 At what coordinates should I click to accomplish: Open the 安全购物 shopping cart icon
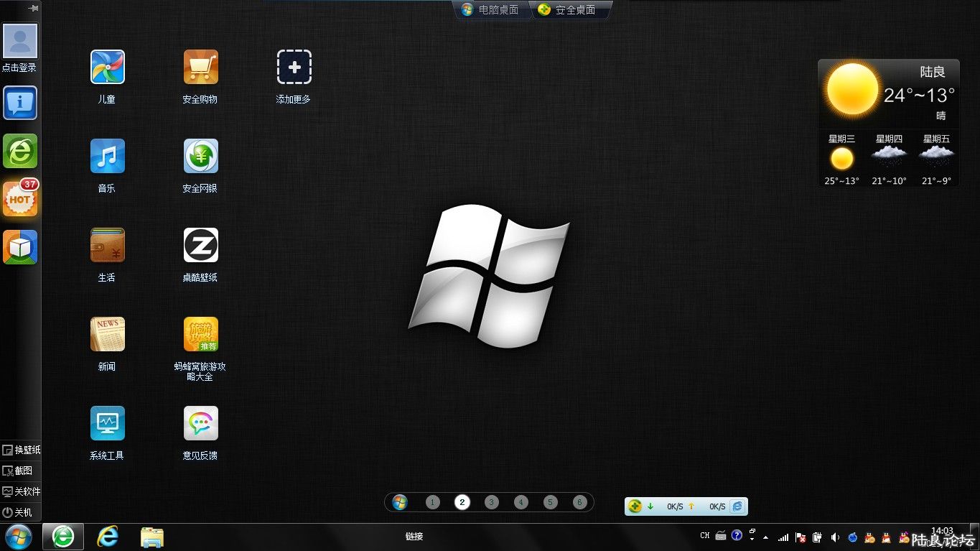[200, 67]
